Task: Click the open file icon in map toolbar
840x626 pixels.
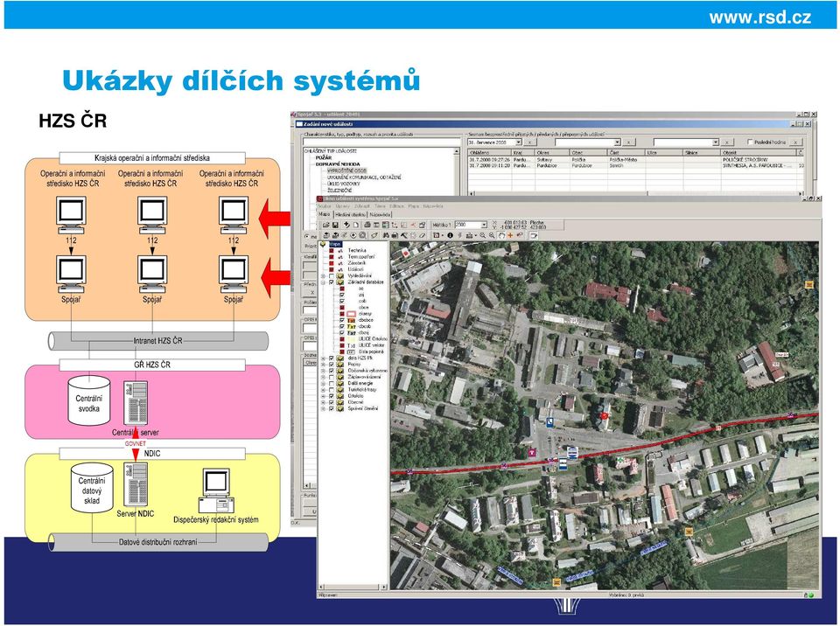Action: (x=326, y=225)
